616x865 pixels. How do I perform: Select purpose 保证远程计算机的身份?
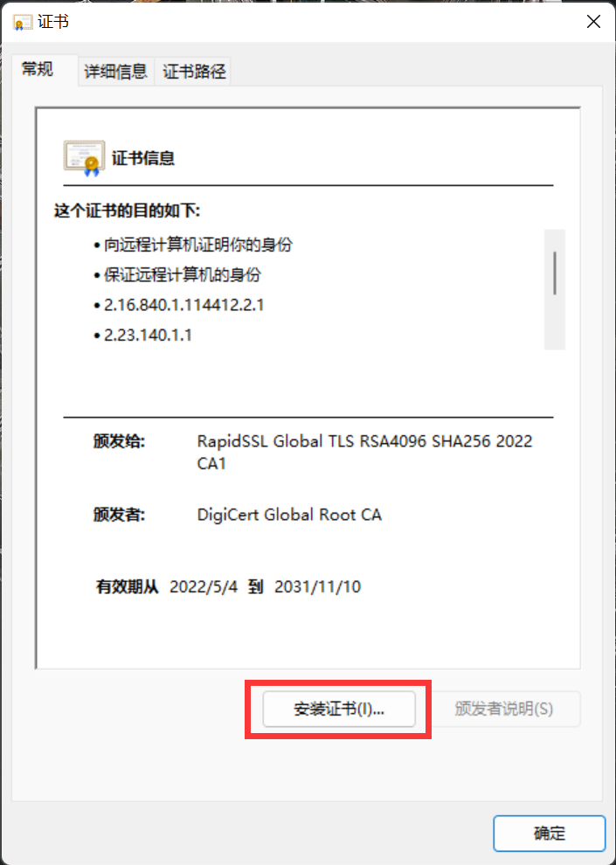coord(182,274)
